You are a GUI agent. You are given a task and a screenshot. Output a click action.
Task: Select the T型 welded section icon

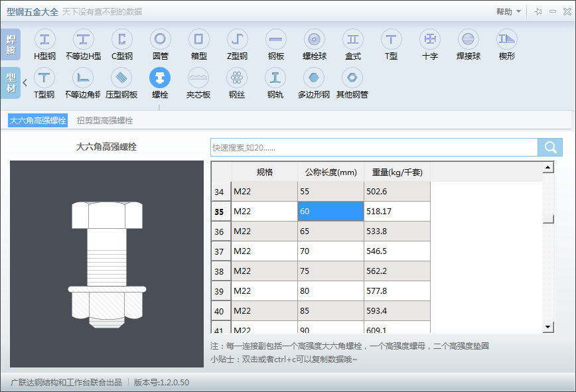(x=392, y=39)
